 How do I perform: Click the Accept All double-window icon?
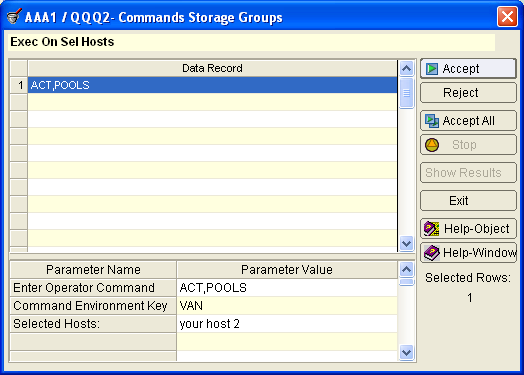pyautogui.click(x=431, y=121)
